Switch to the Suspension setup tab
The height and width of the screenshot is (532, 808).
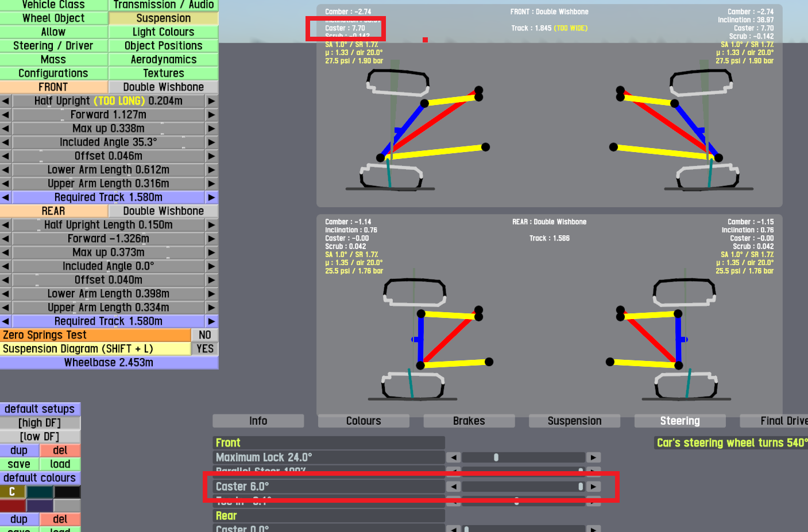point(575,421)
